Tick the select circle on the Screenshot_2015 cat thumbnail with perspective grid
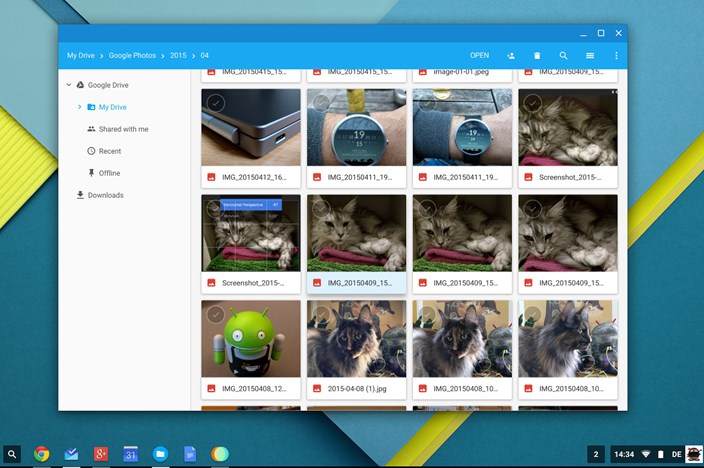This screenshot has width=704, height=468. coord(216,209)
